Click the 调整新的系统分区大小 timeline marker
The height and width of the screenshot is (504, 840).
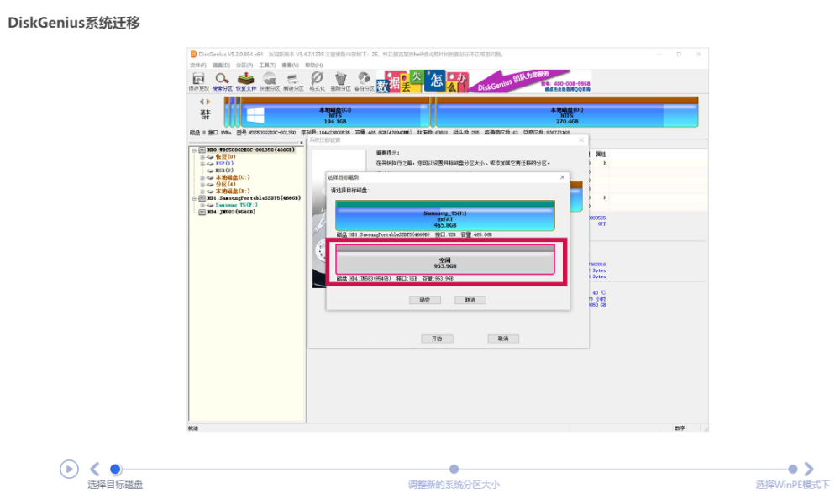(x=454, y=470)
